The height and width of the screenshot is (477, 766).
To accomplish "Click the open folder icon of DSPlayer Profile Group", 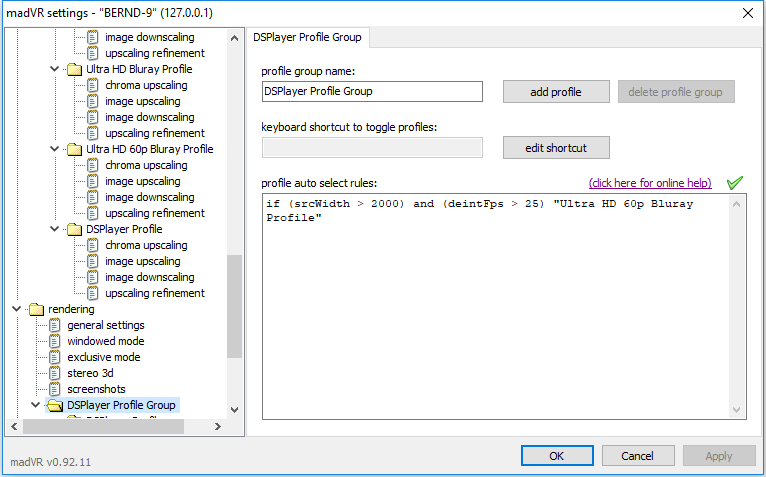I will click(x=55, y=405).
